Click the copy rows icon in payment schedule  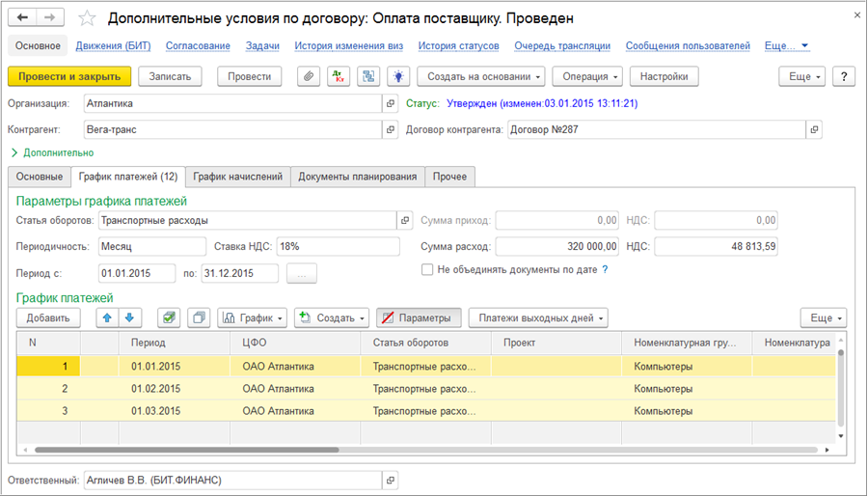pyautogui.click(x=199, y=317)
